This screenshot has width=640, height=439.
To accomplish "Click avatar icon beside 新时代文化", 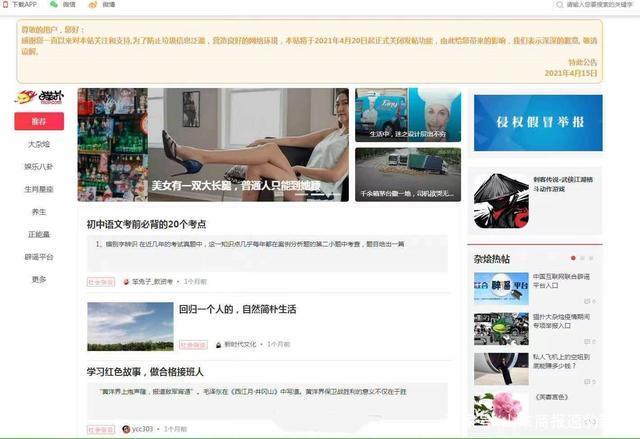I will [x=217, y=344].
